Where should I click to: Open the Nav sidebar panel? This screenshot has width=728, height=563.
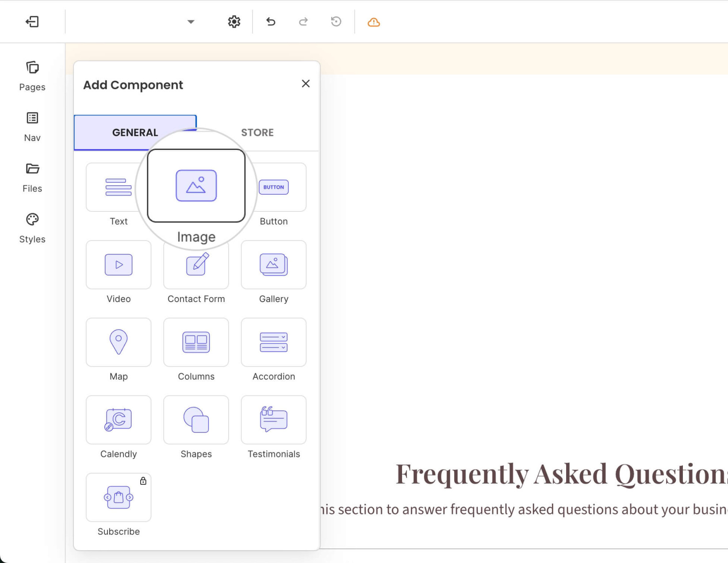(32, 127)
